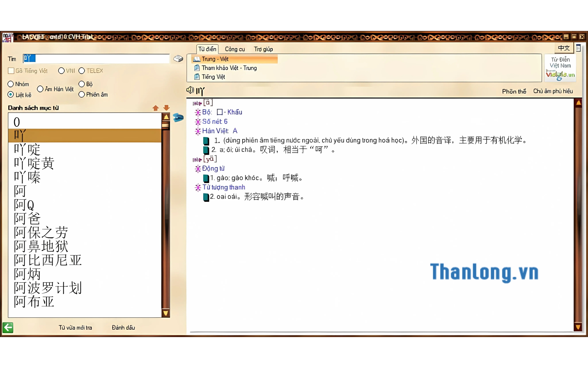Click the green back arrow icon
This screenshot has width=588, height=368.
8,327
